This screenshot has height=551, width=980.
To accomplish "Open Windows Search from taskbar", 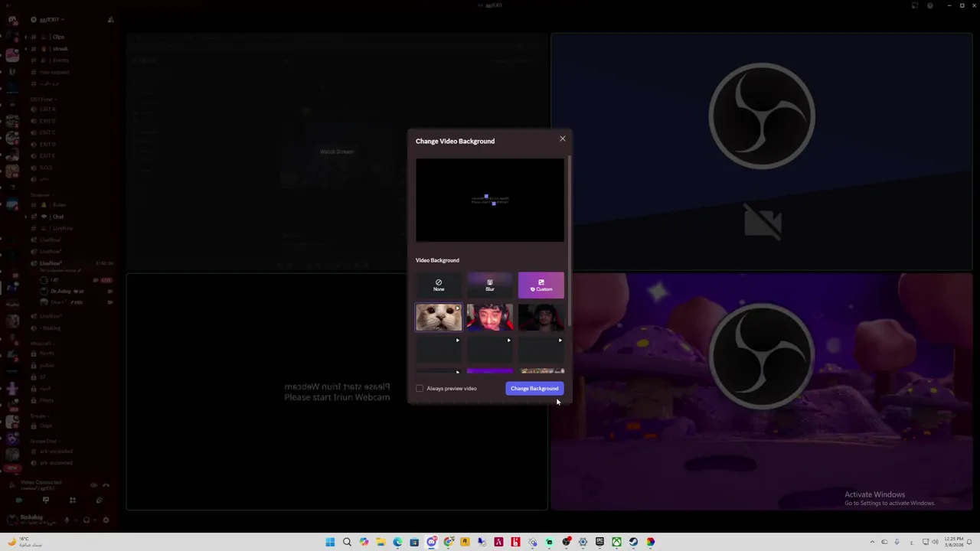I will coord(347,542).
